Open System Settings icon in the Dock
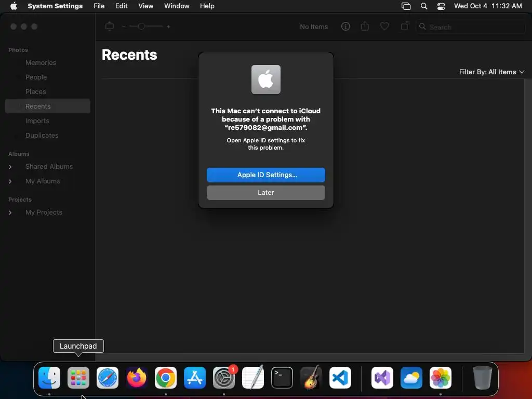Screen dimensions: 532x399 tap(224, 378)
